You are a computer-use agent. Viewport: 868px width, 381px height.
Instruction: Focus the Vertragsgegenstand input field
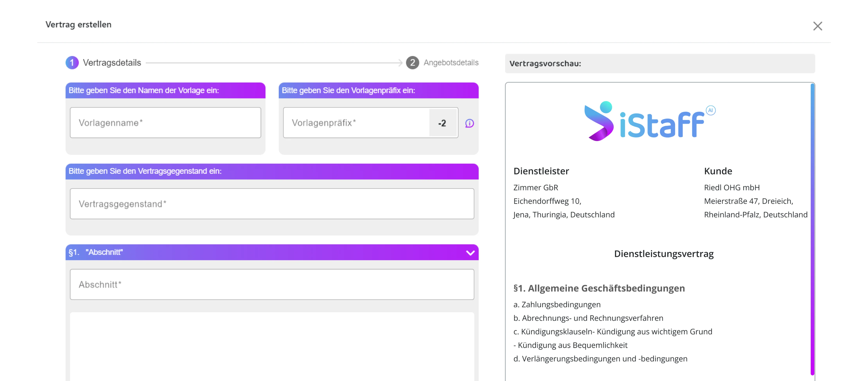tap(272, 204)
